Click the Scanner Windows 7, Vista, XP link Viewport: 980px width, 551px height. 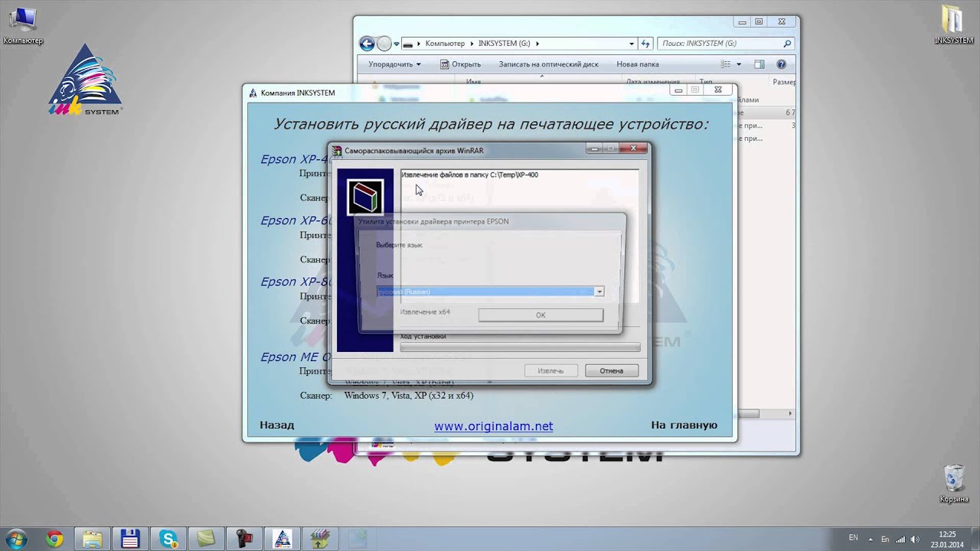point(409,396)
